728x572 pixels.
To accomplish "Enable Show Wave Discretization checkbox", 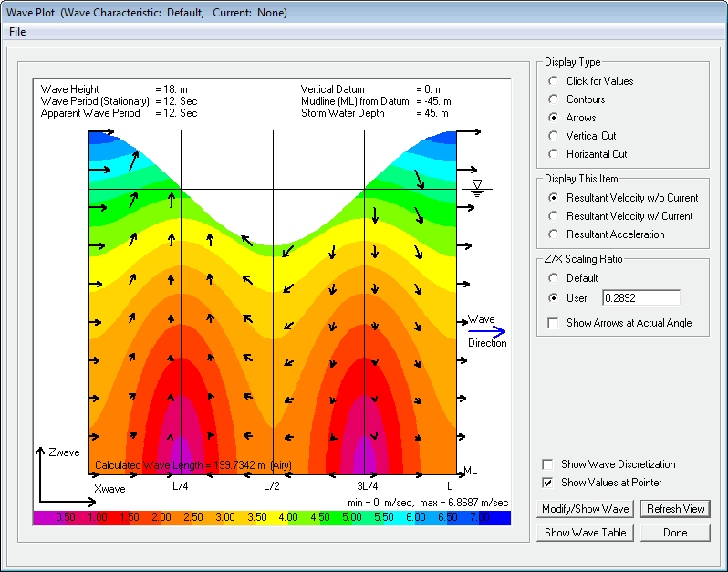I will point(547,464).
